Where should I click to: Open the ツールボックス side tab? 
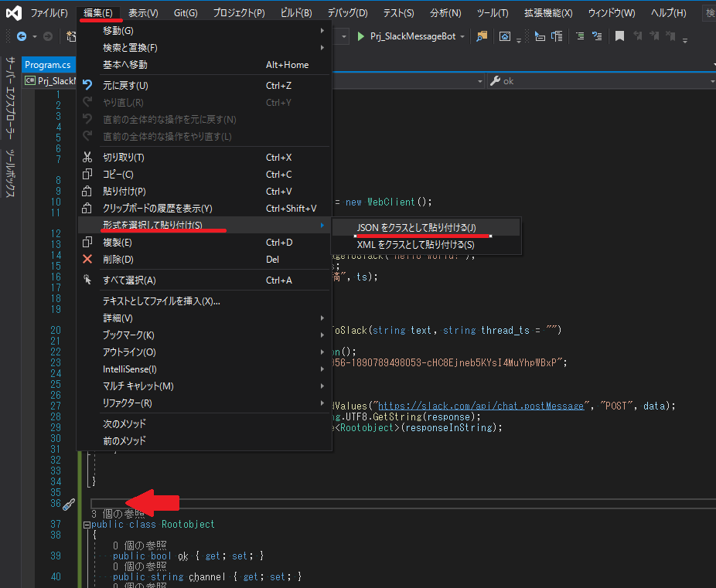tap(11, 173)
